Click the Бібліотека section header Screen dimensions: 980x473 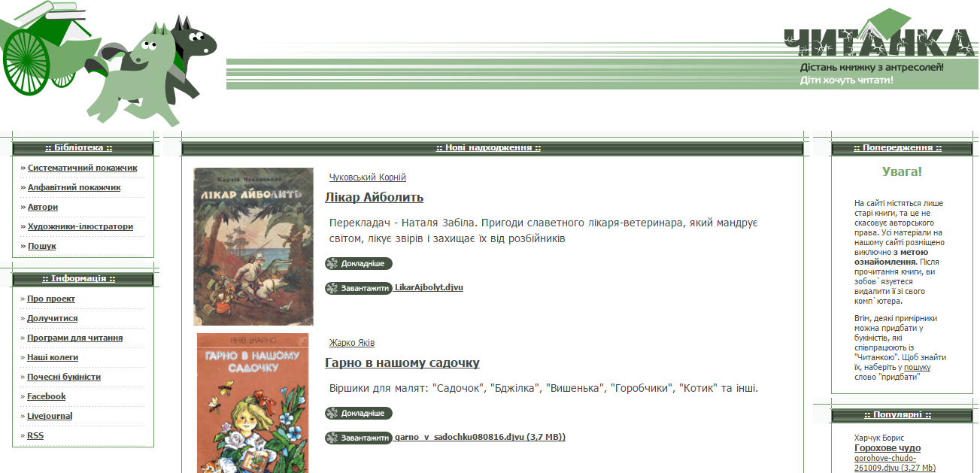click(x=79, y=148)
